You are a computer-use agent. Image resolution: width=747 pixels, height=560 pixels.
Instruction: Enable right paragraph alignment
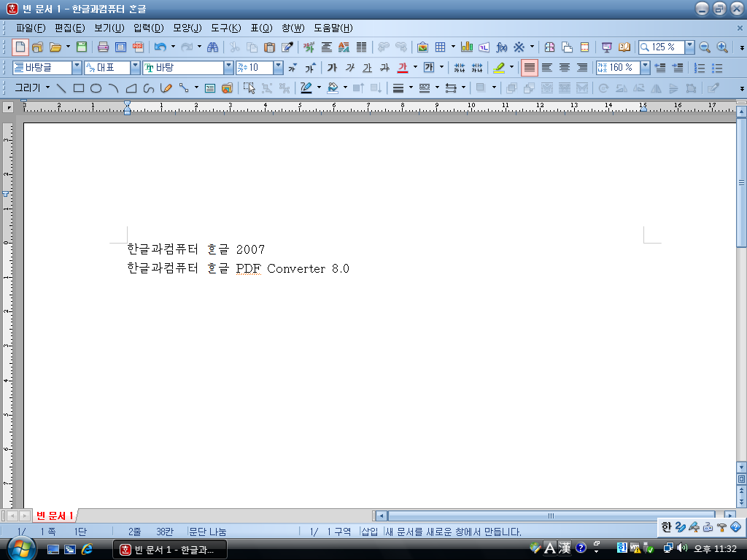coord(581,68)
